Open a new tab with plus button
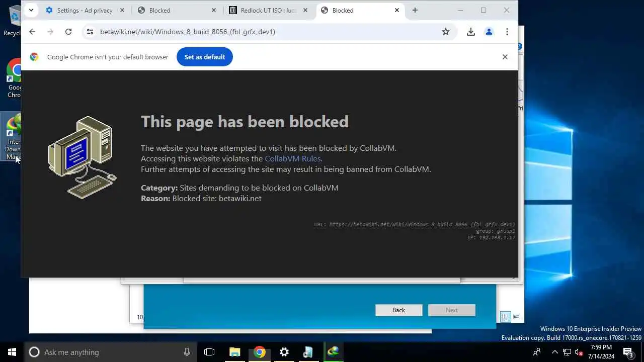 pos(415,10)
